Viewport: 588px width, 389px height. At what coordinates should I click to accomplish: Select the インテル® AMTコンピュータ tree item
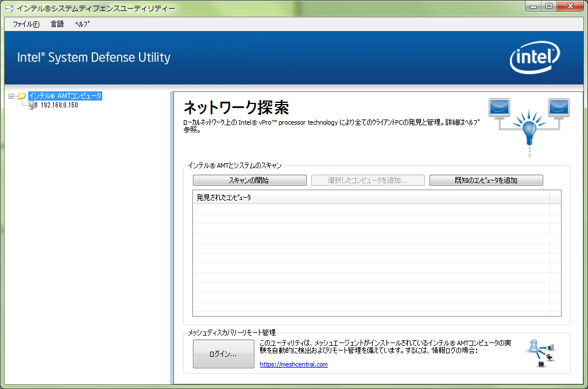click(65, 96)
